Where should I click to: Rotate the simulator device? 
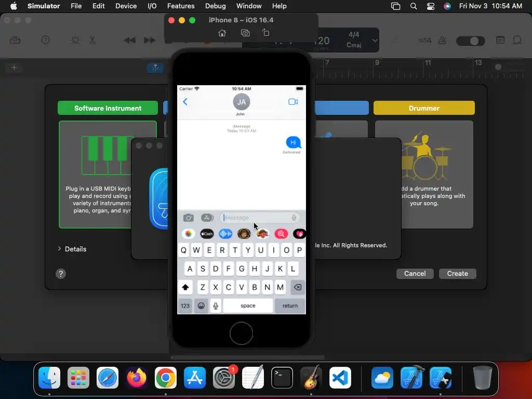pos(265,33)
